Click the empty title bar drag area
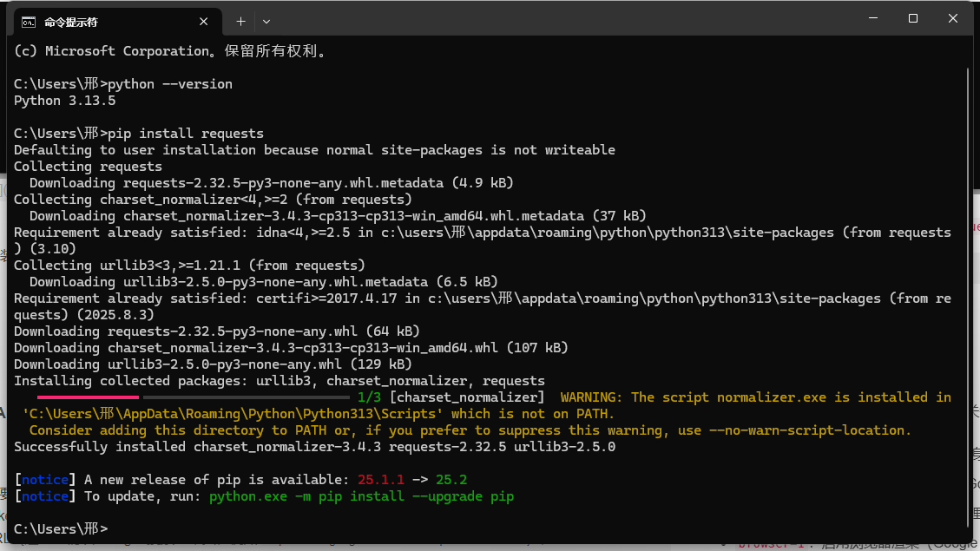 564,19
